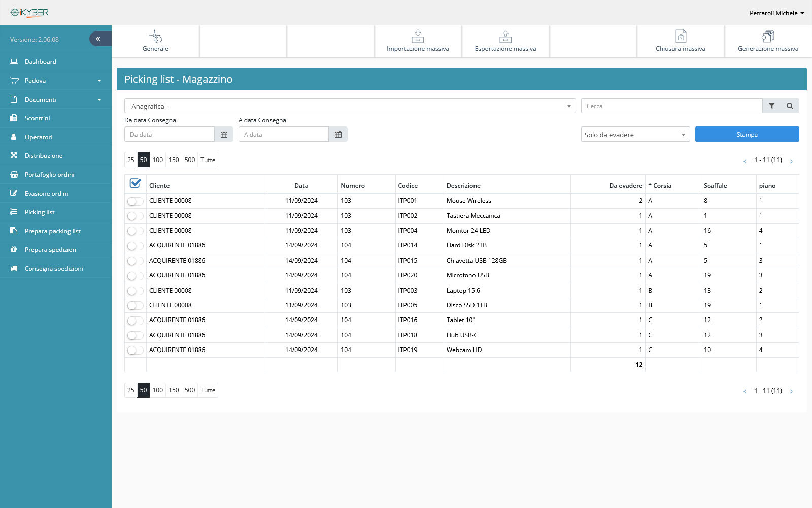This screenshot has height=508, width=812.
Task: Toggle switch for Laptop 15.6 row
Action: point(135,291)
